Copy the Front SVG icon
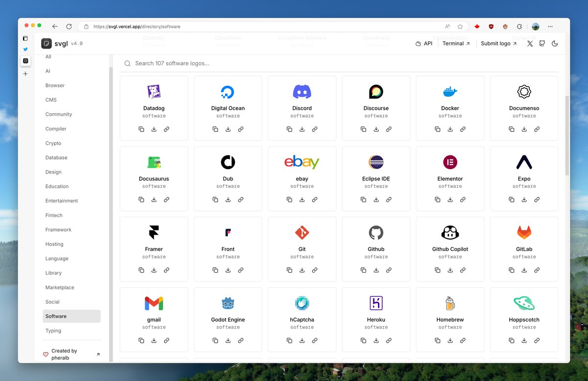Viewport: 588px width, 381px height. pos(215,270)
